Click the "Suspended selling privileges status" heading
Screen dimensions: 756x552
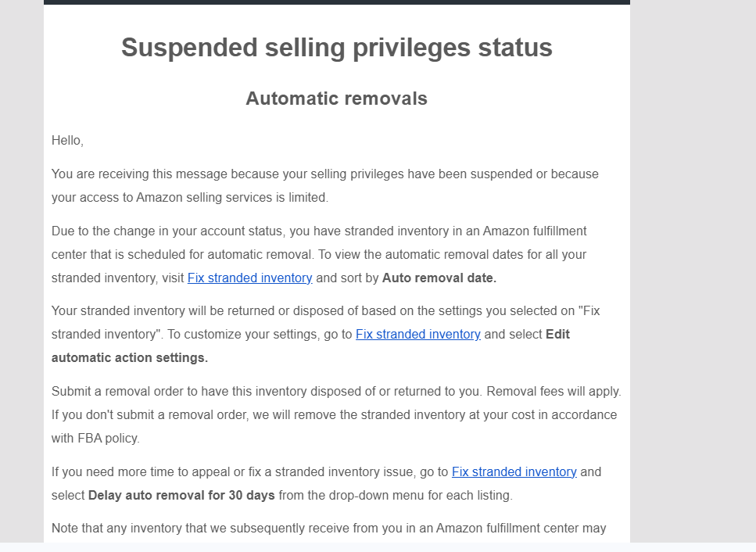tap(336, 47)
